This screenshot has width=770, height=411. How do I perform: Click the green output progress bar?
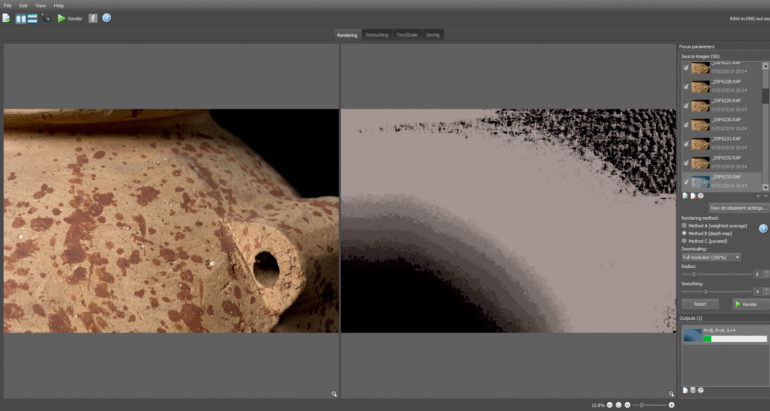708,339
